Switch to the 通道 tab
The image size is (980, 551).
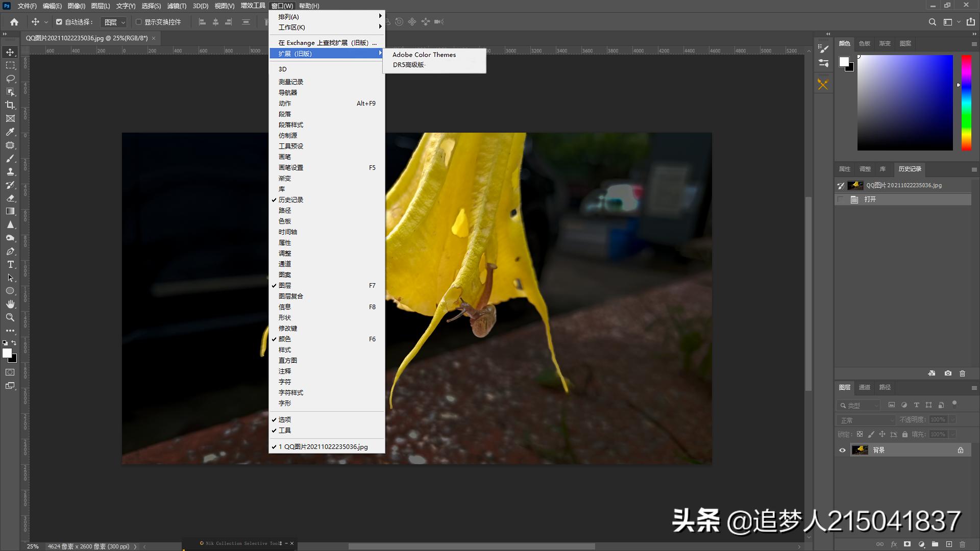865,387
